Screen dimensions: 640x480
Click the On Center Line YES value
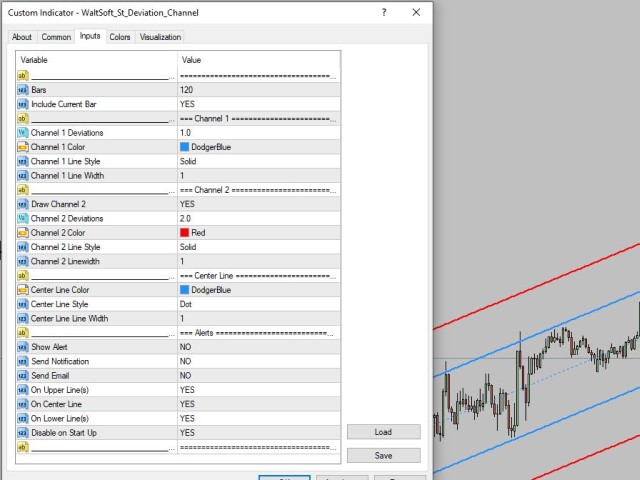point(259,404)
